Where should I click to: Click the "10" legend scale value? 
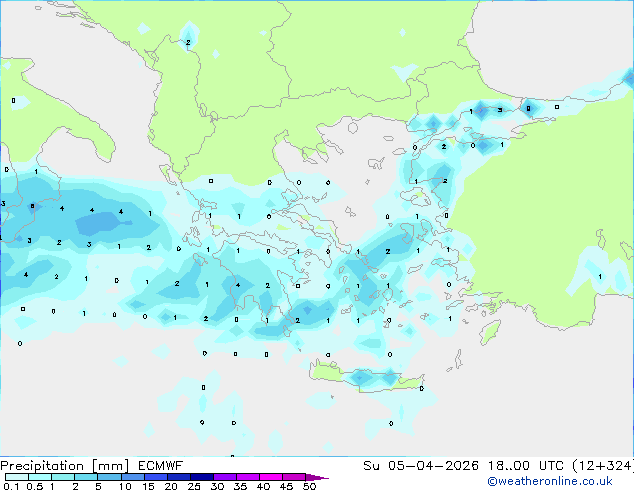point(125,486)
